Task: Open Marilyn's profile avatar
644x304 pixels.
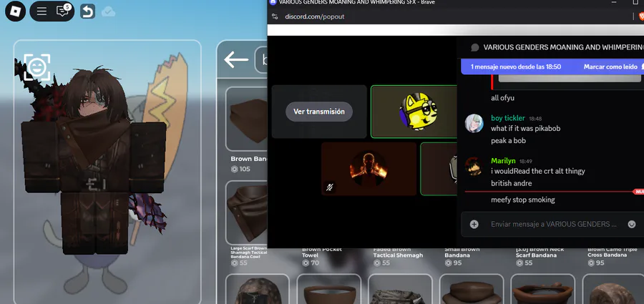Action: coord(474,166)
